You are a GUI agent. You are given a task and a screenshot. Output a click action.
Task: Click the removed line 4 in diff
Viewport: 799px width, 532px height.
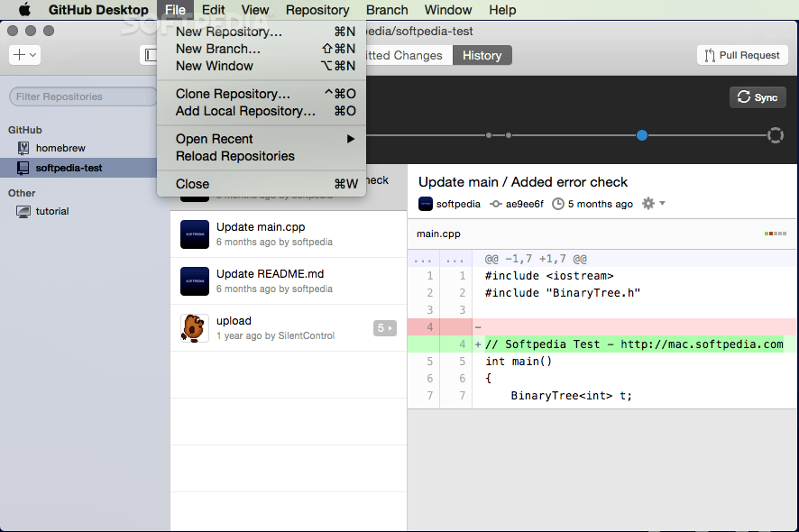pos(602,327)
